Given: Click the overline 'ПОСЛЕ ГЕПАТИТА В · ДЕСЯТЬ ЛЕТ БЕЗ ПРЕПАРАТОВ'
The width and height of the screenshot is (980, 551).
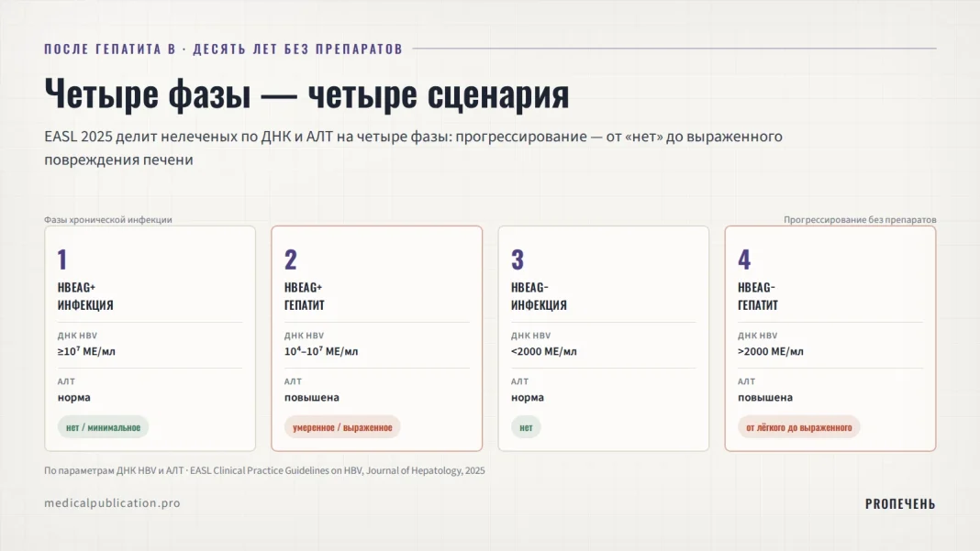Looking at the screenshot, I should pyautogui.click(x=223, y=49).
